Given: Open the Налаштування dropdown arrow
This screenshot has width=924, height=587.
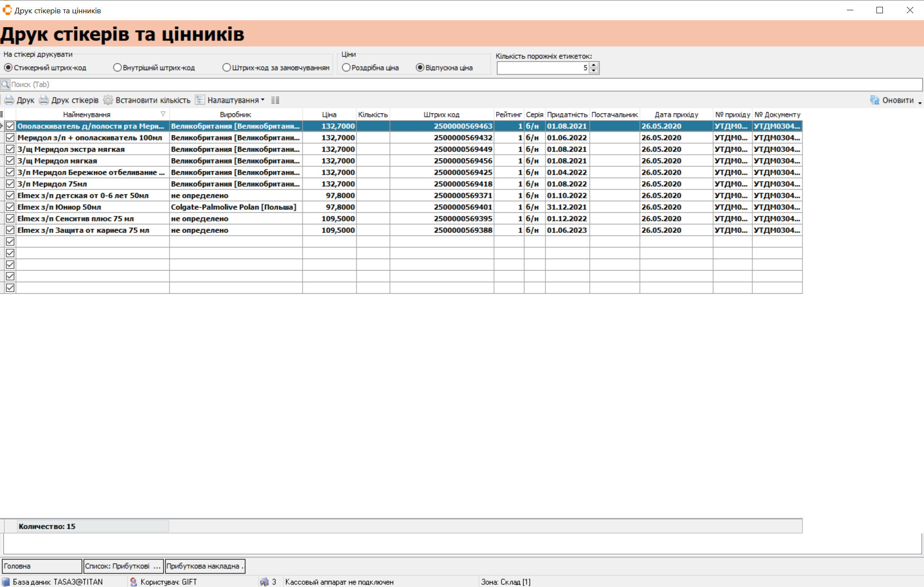Looking at the screenshot, I should point(263,100).
